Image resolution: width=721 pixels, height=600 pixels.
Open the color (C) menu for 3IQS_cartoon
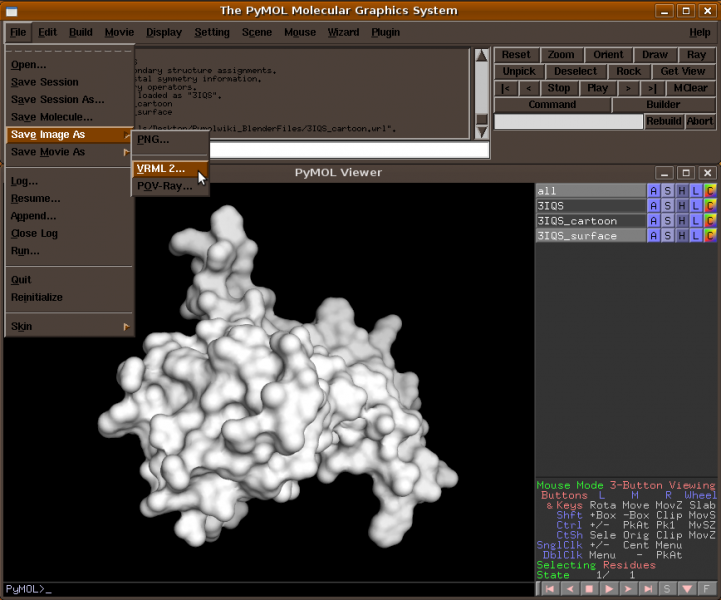710,221
